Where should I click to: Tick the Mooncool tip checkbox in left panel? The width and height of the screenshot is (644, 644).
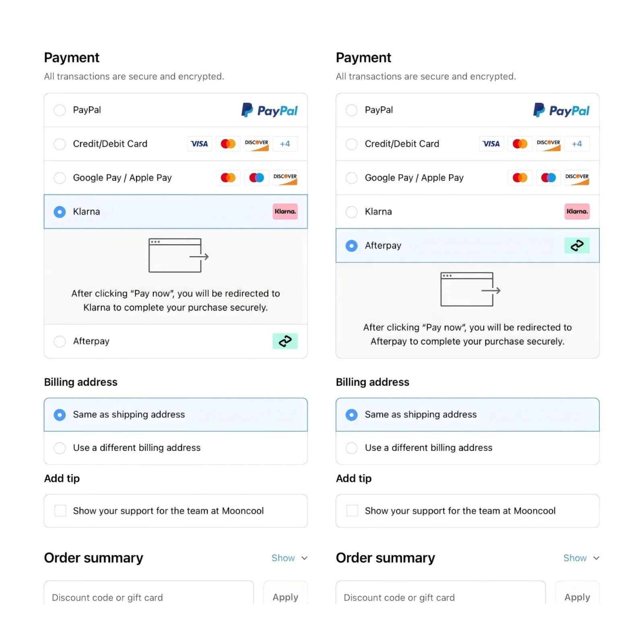[60, 511]
